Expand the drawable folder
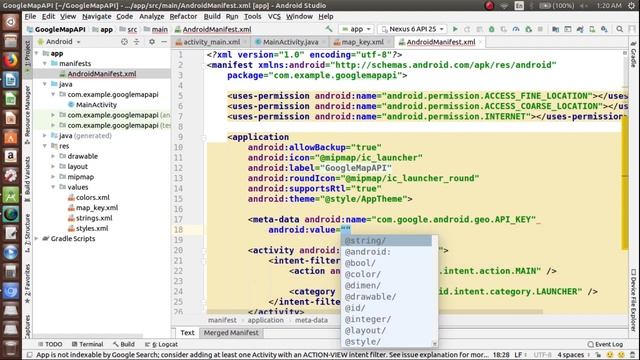This screenshot has height=360, width=640. pos(53,156)
